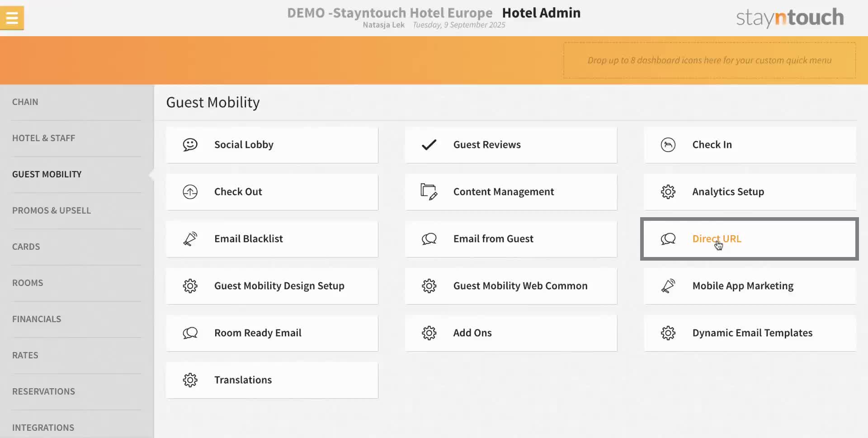Open Dynamic Email Templates
Screen dimensions: 868x438
coord(750,333)
